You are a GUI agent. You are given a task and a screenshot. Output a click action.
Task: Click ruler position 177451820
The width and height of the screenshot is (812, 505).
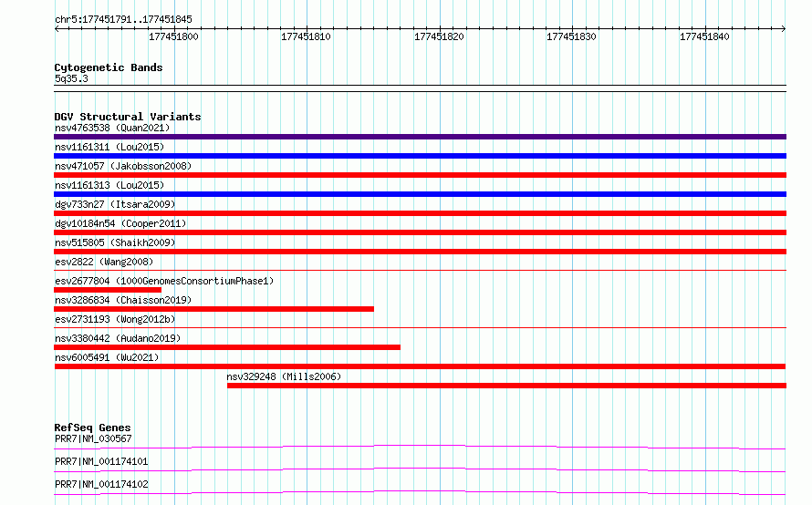pyautogui.click(x=439, y=36)
